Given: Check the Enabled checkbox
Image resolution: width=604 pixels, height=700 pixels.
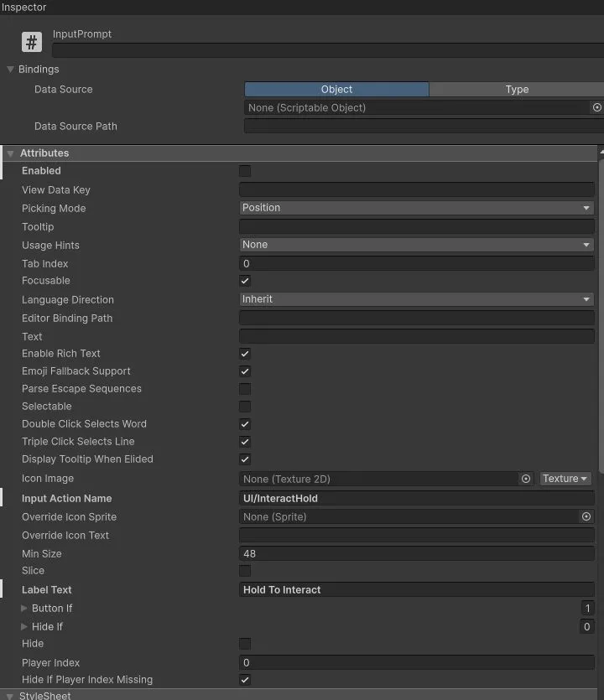Looking at the screenshot, I should [244, 170].
